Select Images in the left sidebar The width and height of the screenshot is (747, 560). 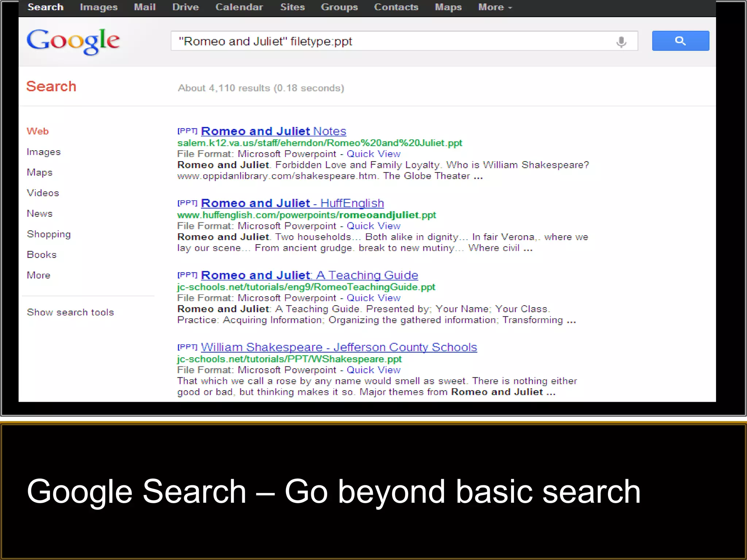[44, 152]
